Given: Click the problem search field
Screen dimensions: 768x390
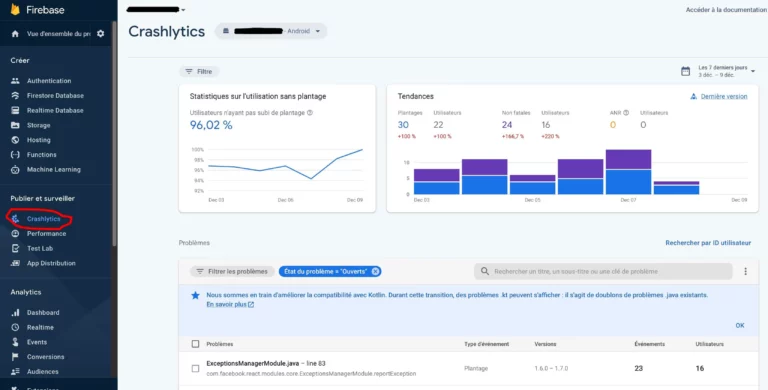Looking at the screenshot, I should pos(603,271).
